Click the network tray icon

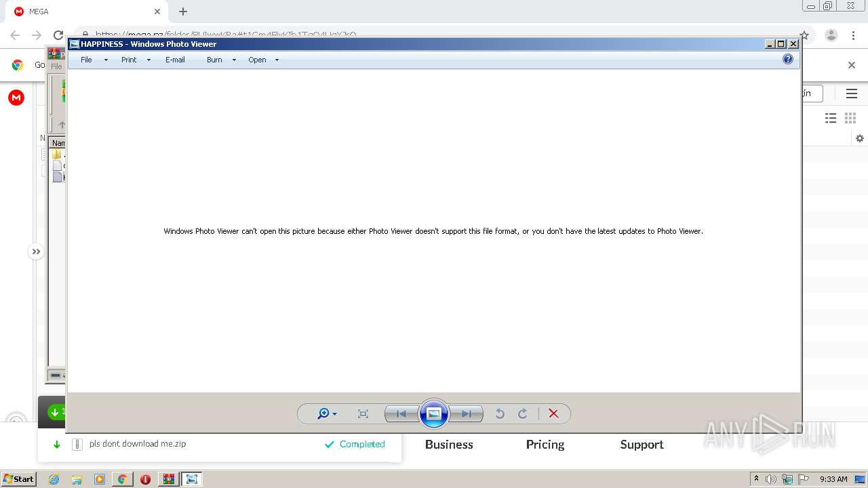787,479
